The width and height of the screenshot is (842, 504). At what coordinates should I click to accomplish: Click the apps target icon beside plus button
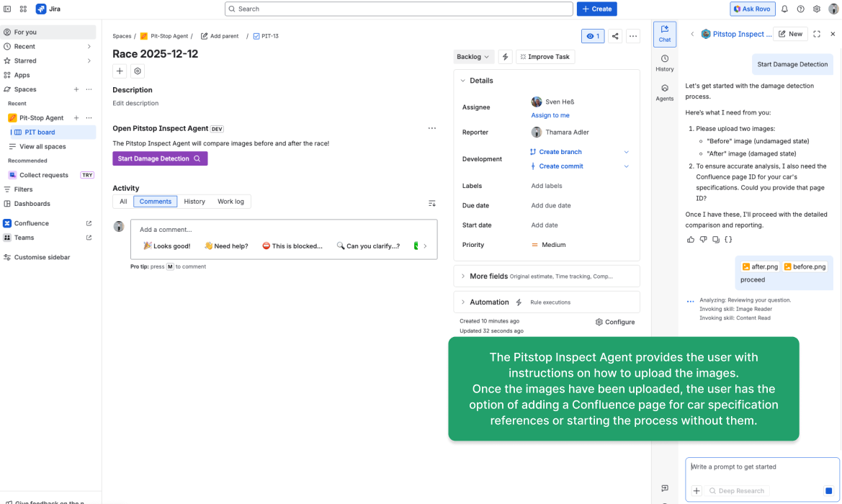pyautogui.click(x=138, y=71)
